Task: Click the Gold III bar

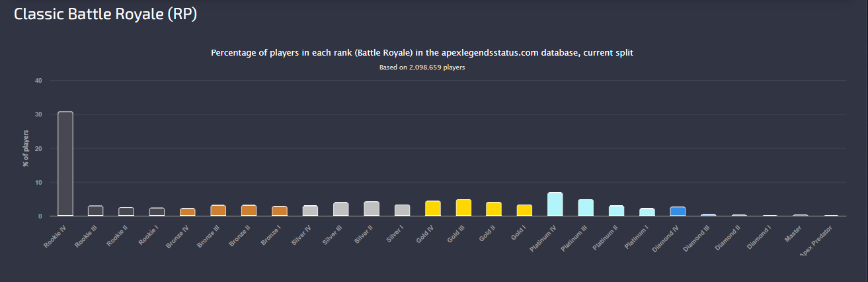Action: [463, 208]
